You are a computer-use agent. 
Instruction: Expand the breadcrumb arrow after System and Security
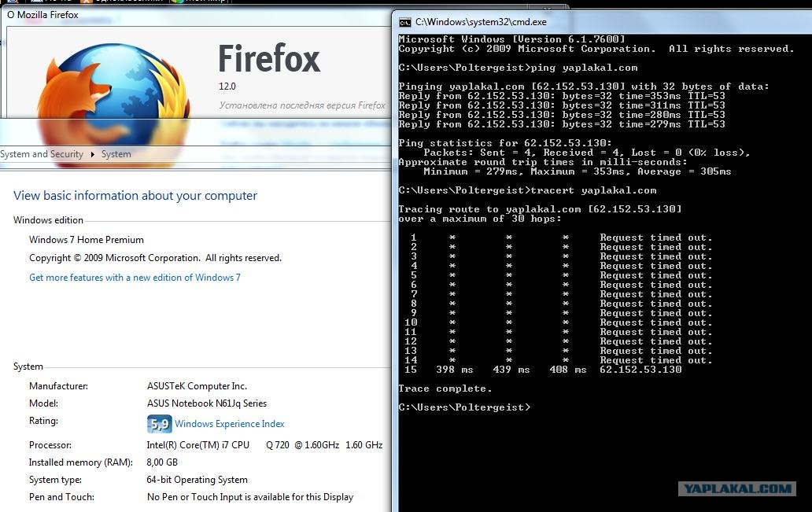click(x=92, y=154)
